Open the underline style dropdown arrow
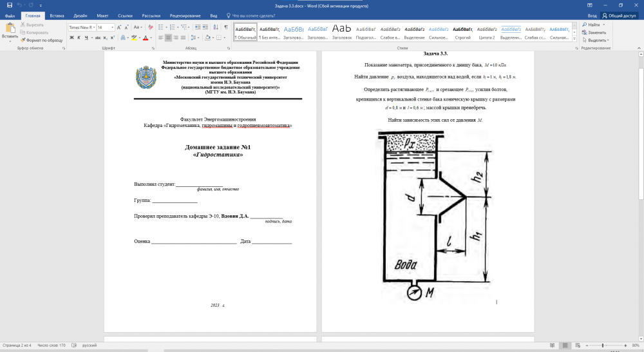Screen dimensions: 644x352 (91, 38)
